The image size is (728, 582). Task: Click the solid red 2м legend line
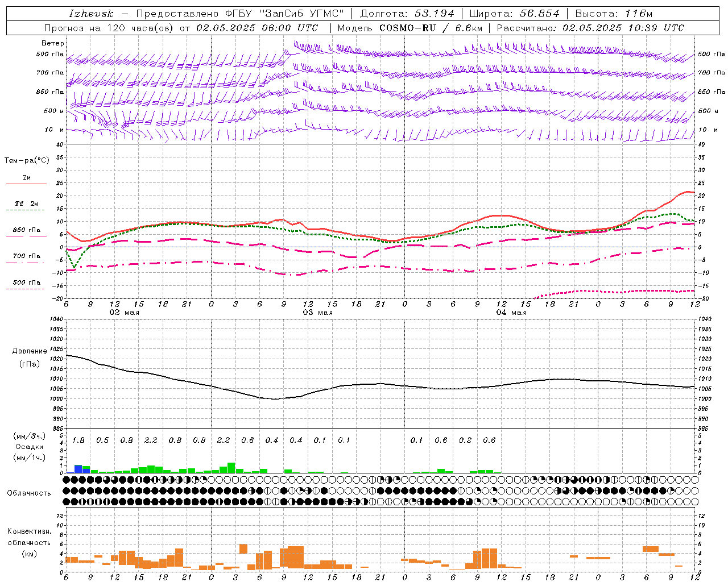click(x=26, y=184)
